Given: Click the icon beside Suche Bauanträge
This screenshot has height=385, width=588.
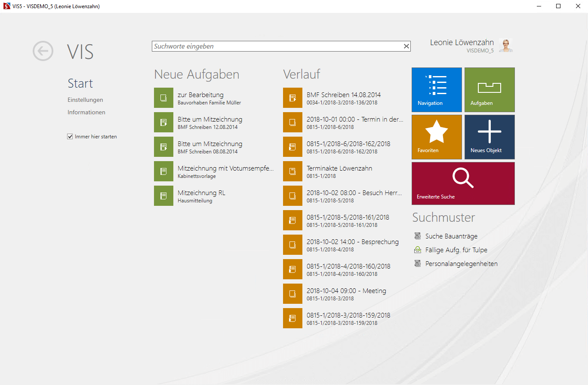Looking at the screenshot, I should (417, 236).
